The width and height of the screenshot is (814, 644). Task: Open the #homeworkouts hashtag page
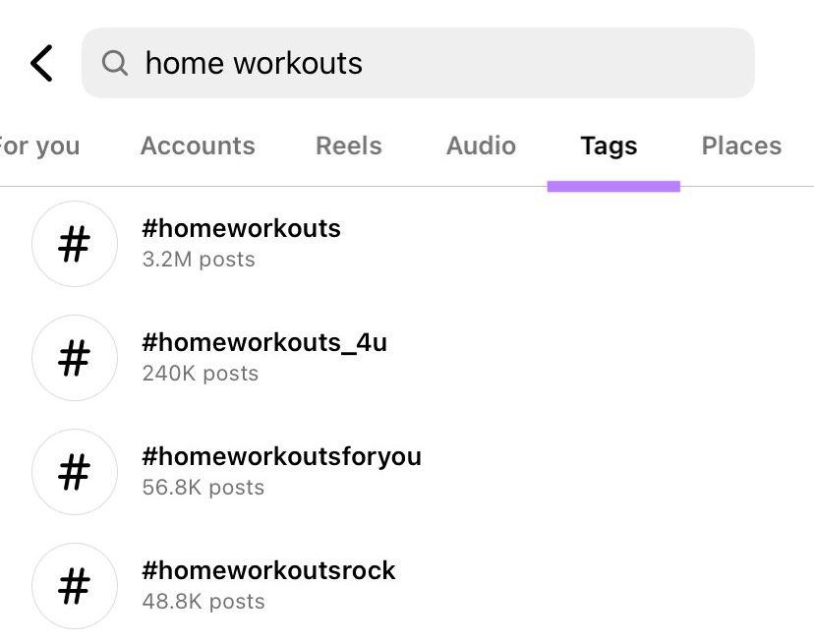pos(242,228)
